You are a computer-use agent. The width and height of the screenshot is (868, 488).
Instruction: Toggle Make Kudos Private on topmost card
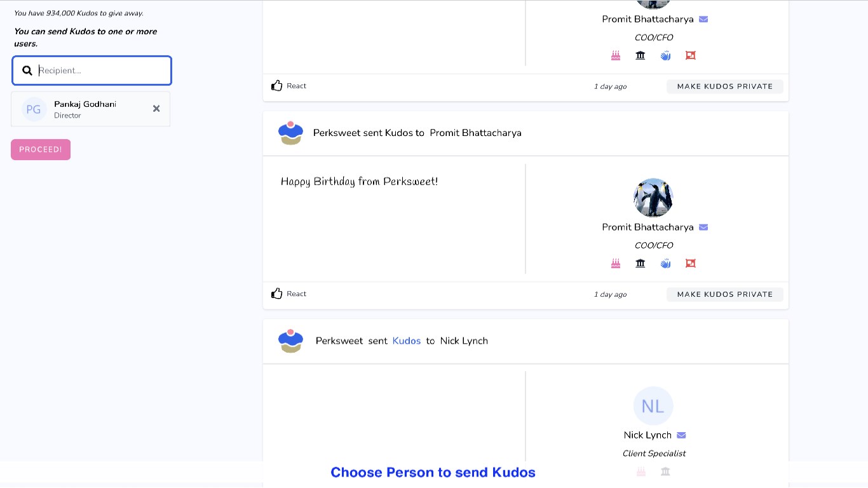tap(724, 86)
